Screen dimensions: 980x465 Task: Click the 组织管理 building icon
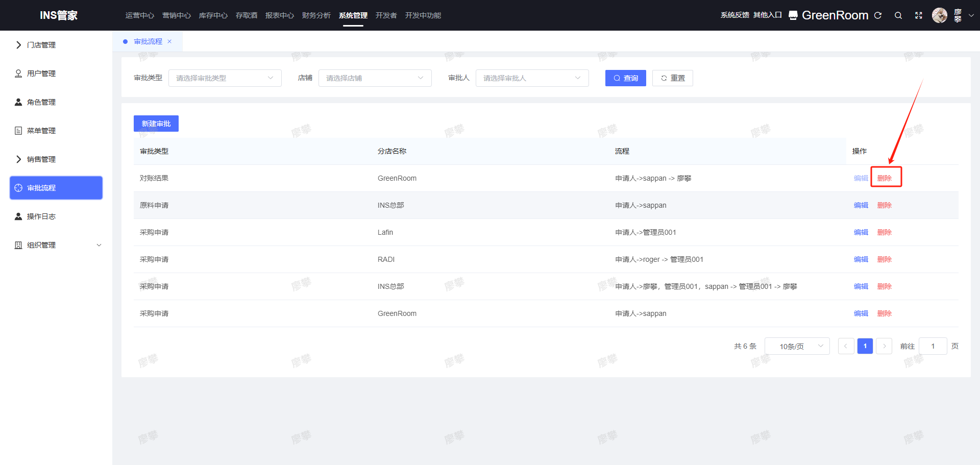[x=18, y=245]
